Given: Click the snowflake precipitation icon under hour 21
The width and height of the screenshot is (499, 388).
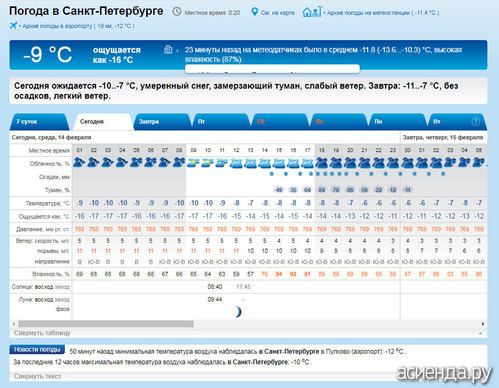Looking at the screenshot, I should tap(371, 174).
